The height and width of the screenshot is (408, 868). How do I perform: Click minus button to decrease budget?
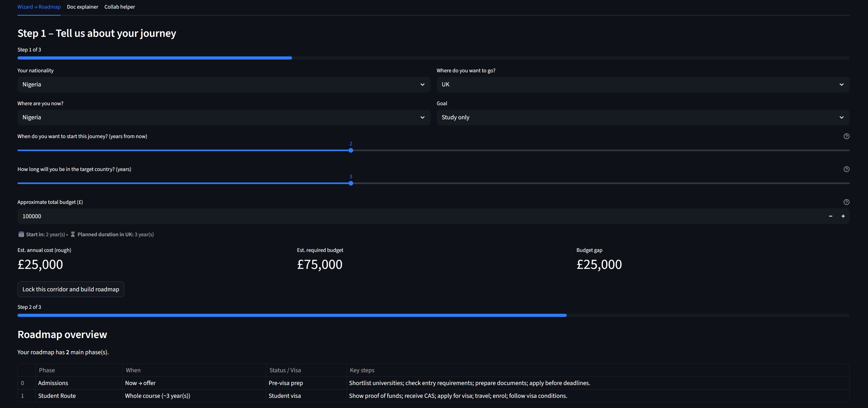[830, 216]
